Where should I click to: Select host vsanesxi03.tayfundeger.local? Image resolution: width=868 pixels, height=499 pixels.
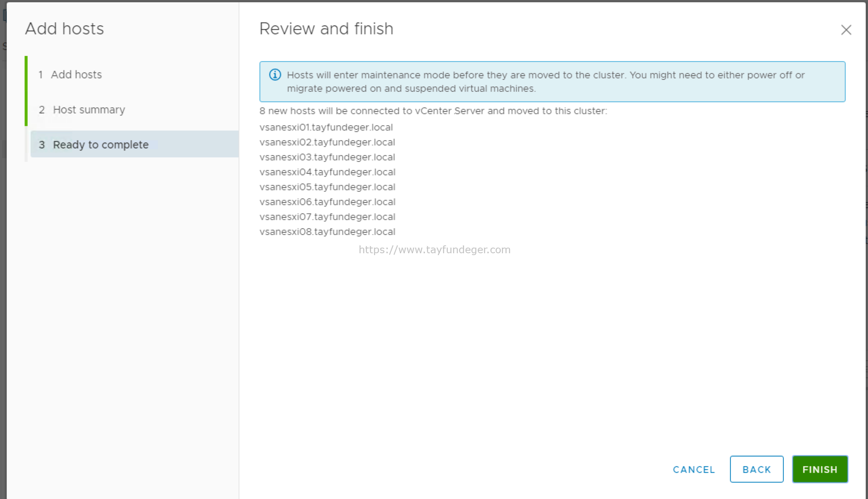(327, 157)
